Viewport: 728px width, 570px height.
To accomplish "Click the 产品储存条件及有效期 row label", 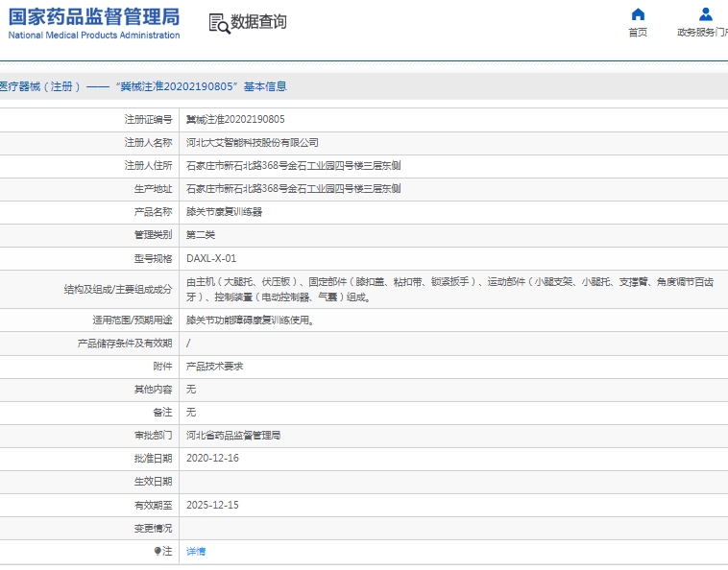I will [x=125, y=344].
